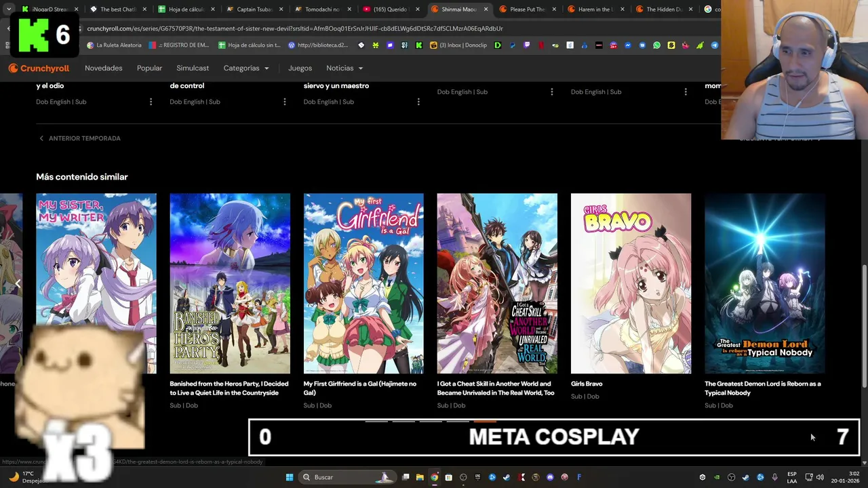Open Discord from the taskbar
Image resolution: width=868 pixels, height=488 pixels.
pos(550,477)
